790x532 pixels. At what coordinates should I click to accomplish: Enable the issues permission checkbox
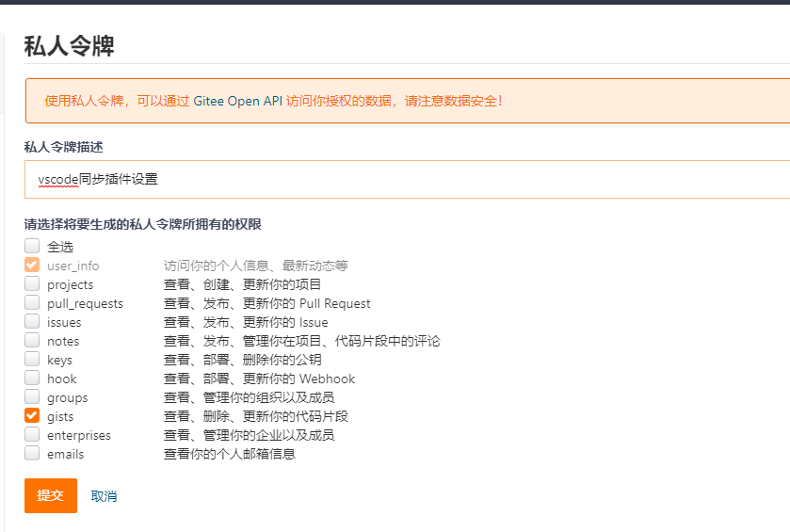tap(32, 321)
